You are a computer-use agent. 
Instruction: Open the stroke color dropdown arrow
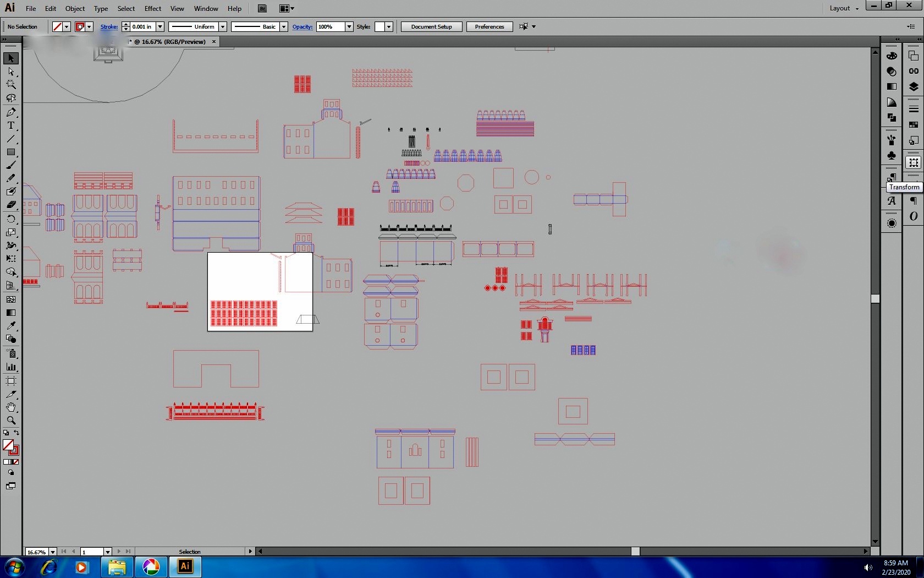click(x=89, y=26)
